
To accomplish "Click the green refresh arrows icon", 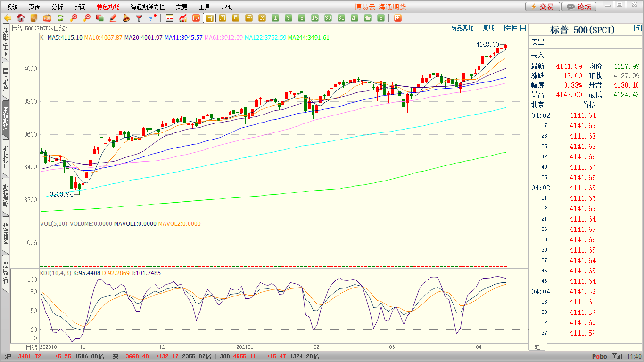I will pos(60,18).
